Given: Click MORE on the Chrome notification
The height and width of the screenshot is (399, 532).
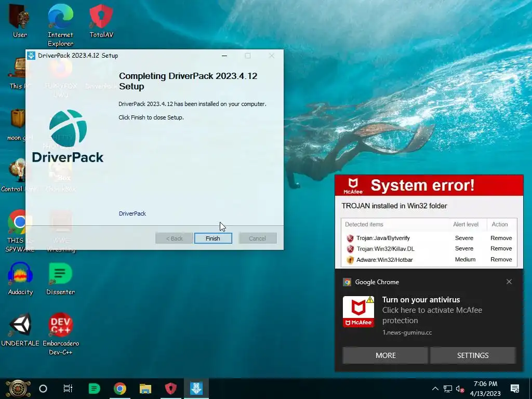Looking at the screenshot, I should pyautogui.click(x=385, y=355).
